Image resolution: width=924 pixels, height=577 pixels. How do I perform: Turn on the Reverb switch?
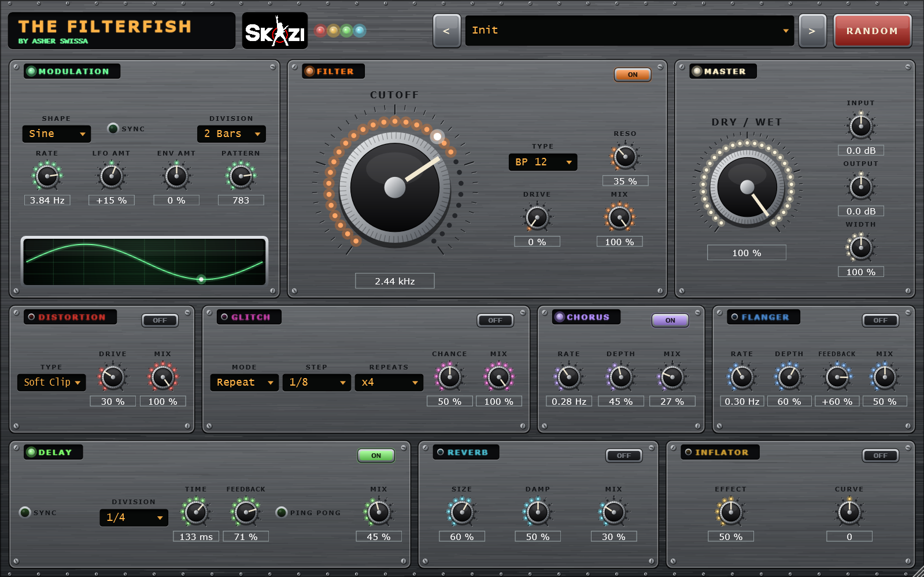(x=623, y=456)
